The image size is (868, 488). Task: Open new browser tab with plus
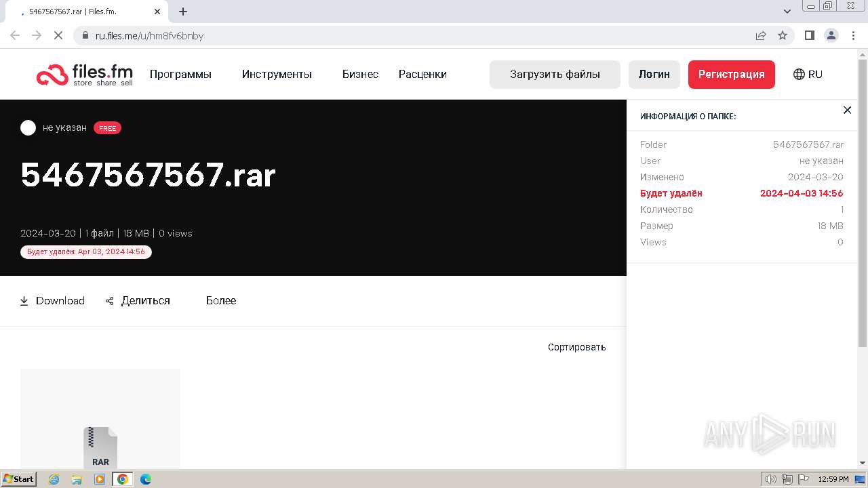[x=183, y=12]
